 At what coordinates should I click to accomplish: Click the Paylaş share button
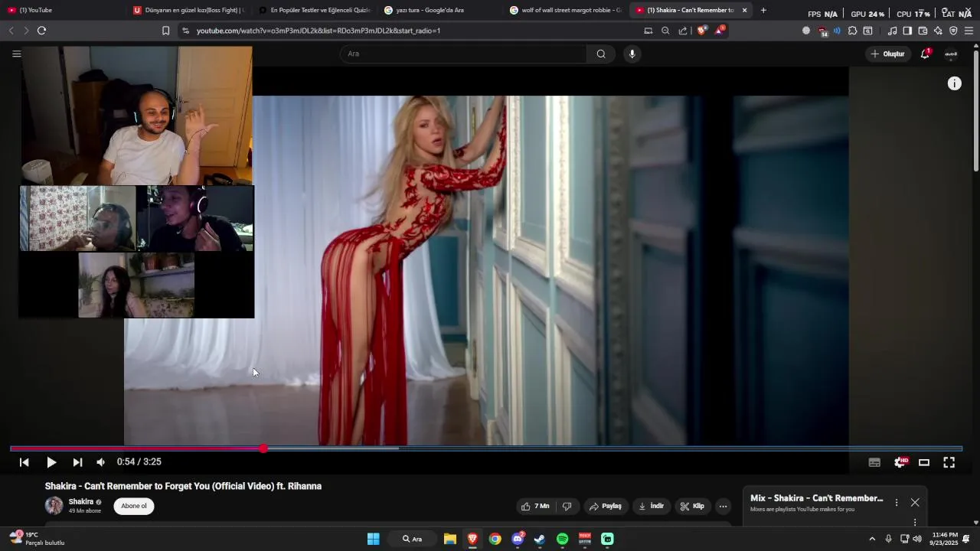point(605,506)
